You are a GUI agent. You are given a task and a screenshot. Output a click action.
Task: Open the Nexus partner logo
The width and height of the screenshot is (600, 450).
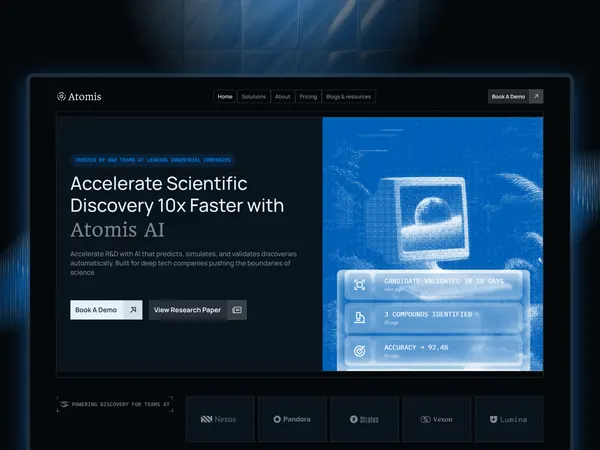click(x=220, y=419)
